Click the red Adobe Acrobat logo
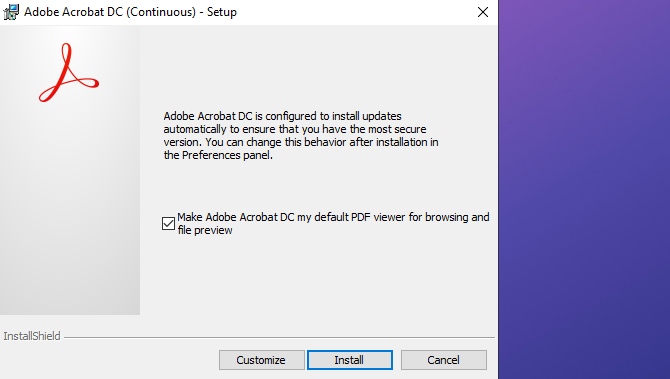 pos(69,72)
